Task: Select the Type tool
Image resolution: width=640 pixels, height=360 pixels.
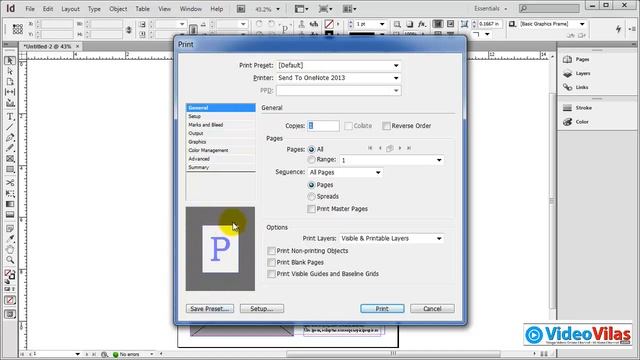Action: [x=10, y=117]
